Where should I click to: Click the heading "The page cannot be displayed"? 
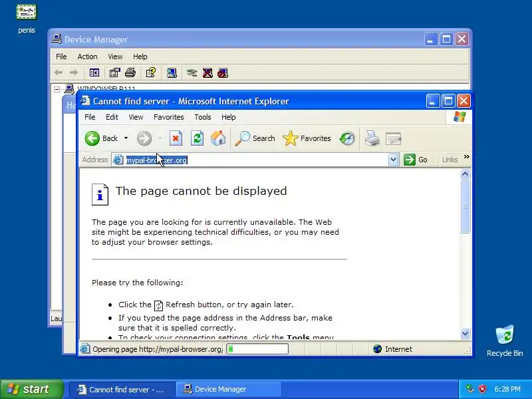tap(201, 191)
